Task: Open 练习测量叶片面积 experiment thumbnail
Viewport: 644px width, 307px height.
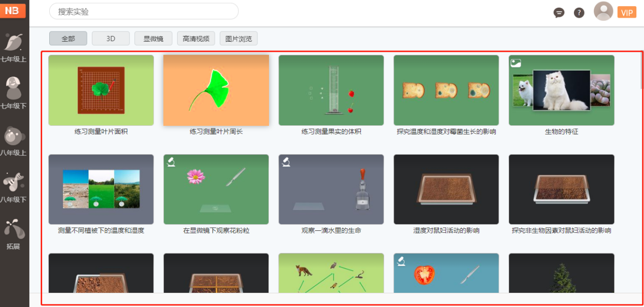Action: [x=101, y=90]
